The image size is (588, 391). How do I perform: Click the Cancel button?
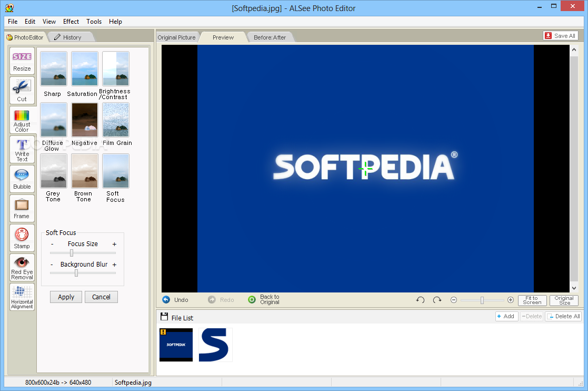pyautogui.click(x=101, y=297)
